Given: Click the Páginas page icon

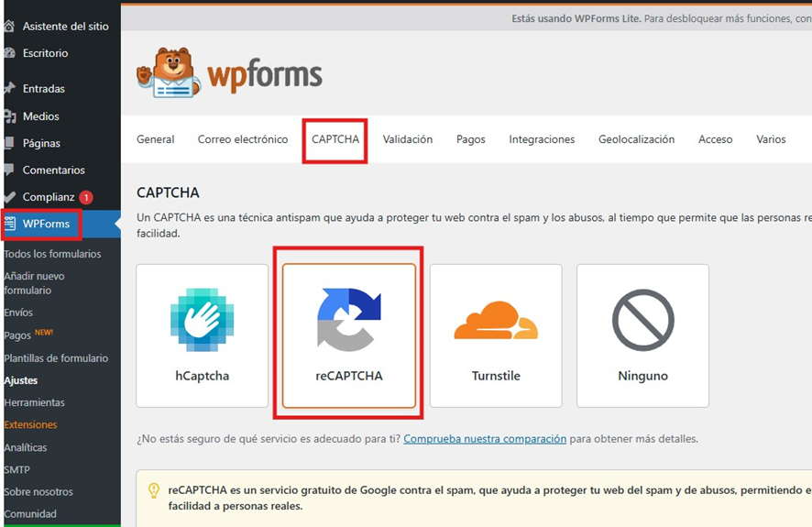Looking at the screenshot, I should (9, 143).
